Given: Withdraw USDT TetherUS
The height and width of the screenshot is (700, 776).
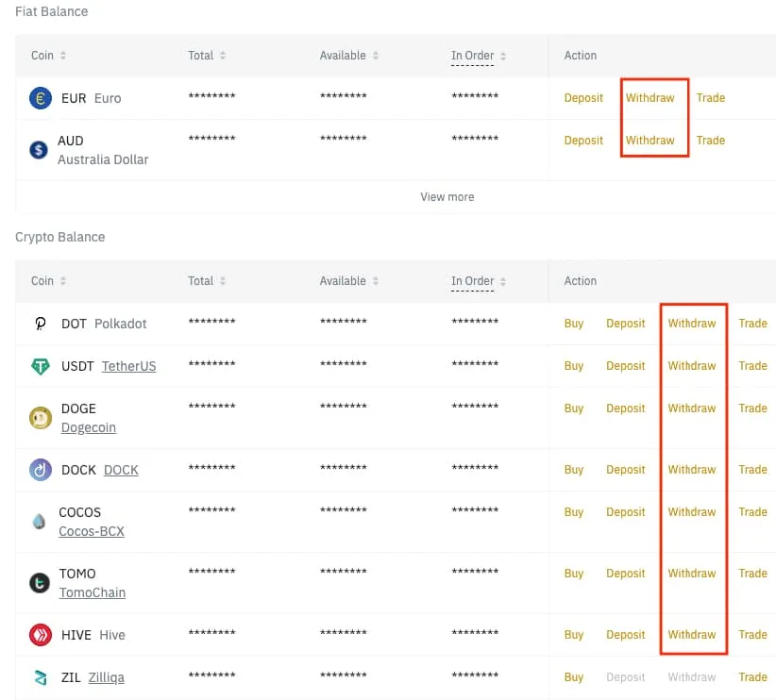Looking at the screenshot, I should [x=692, y=366].
